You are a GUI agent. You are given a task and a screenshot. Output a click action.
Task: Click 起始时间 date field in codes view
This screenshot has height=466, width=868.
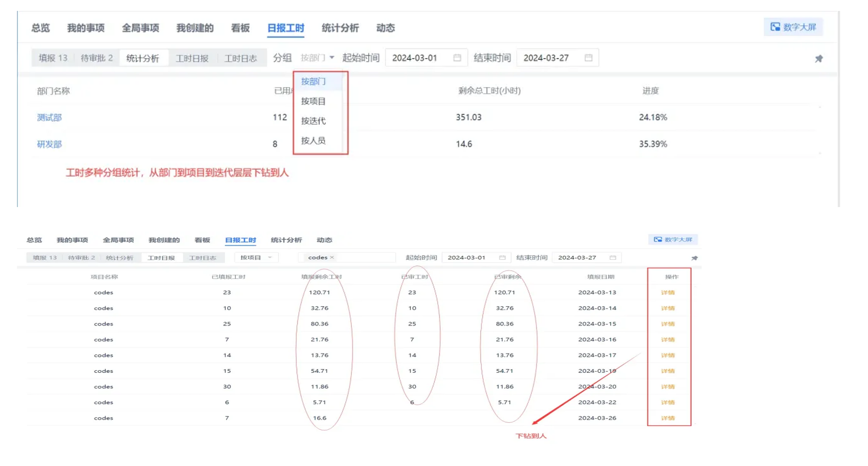coord(476,258)
